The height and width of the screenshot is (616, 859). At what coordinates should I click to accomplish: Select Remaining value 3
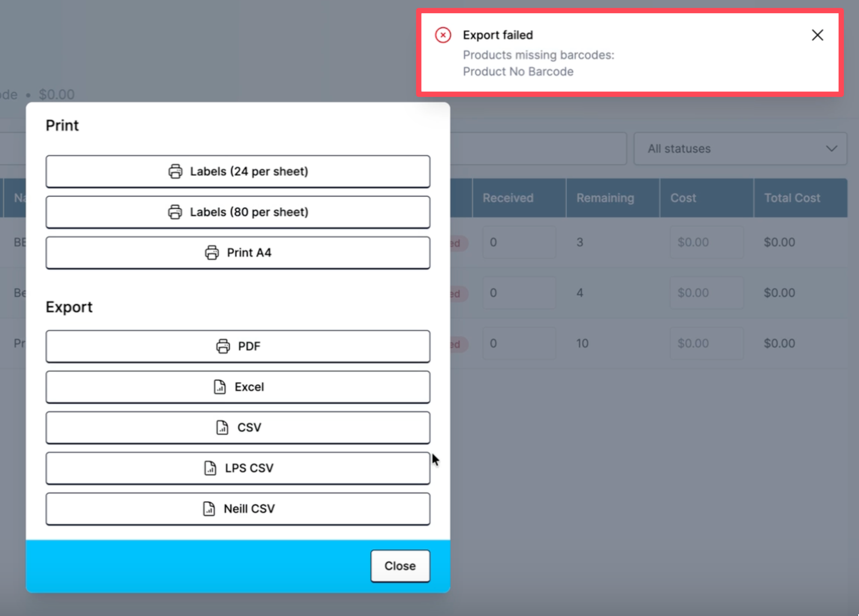click(580, 242)
